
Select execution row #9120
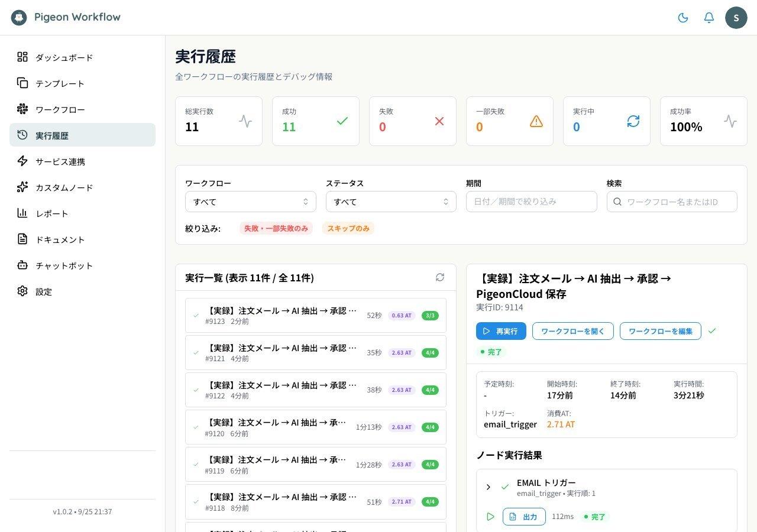coord(316,427)
